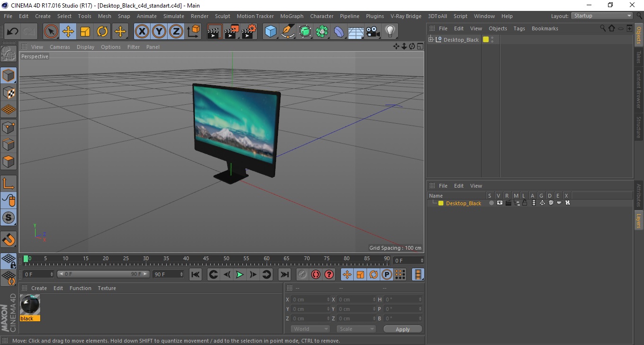Open the spline pen tool
Image resolution: width=644 pixels, height=345 pixels.
[288, 32]
